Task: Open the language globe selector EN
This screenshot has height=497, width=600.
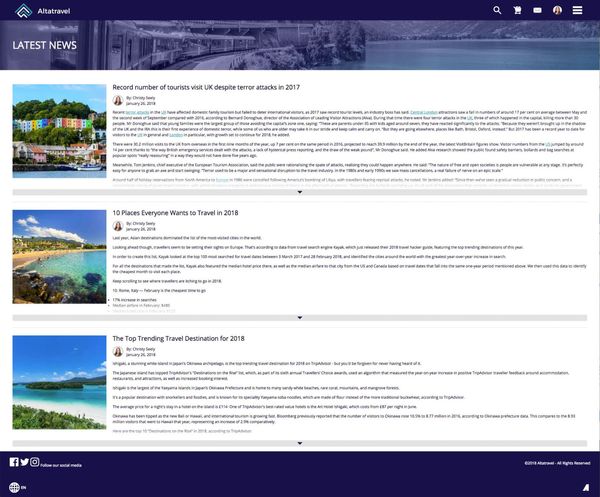Action: 18,487
